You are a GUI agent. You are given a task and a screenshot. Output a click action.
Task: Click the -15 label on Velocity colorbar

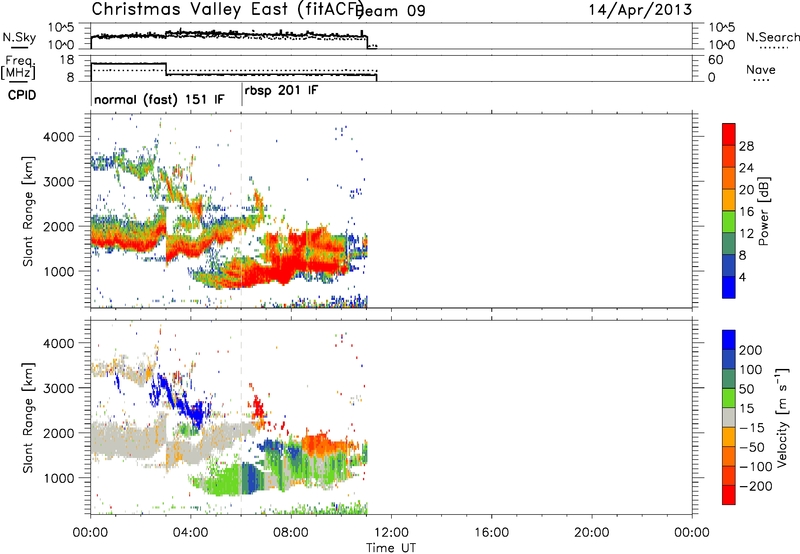752,428
